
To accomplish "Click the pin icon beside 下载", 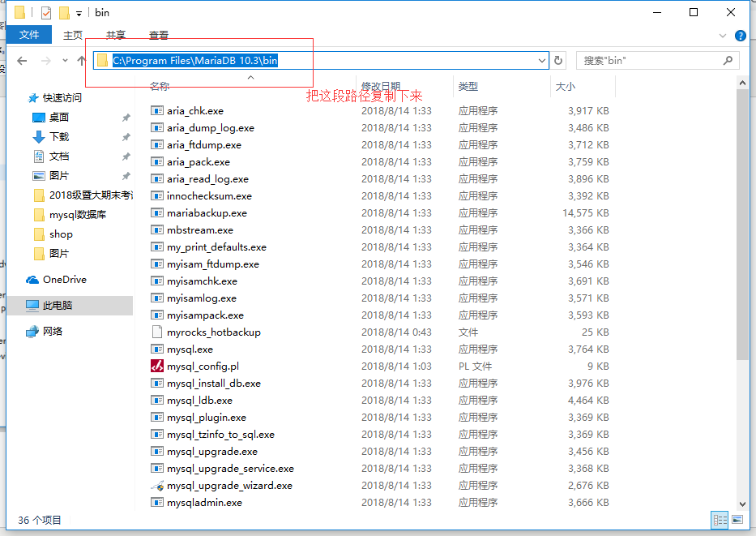I will point(126,137).
